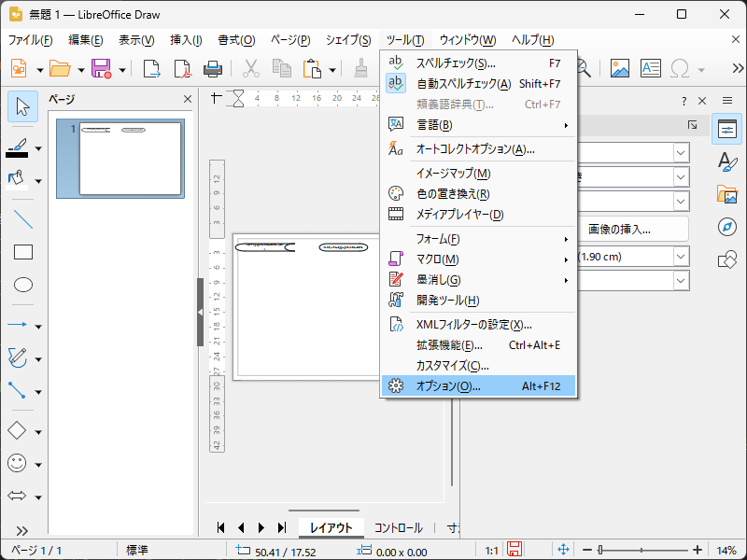747x560 pixels.
Task: Choose Spelling from Tools menu
Action: pos(479,63)
